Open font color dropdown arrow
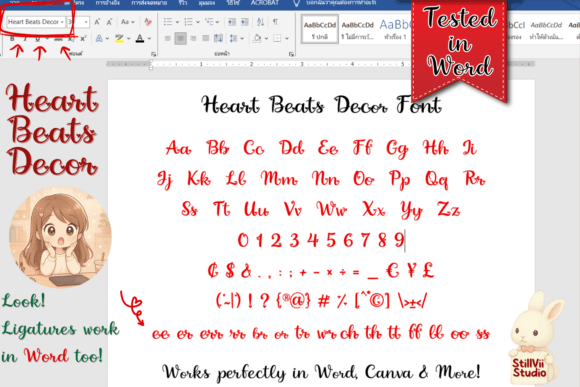Viewport: 580px width, 387px height. 149,38
